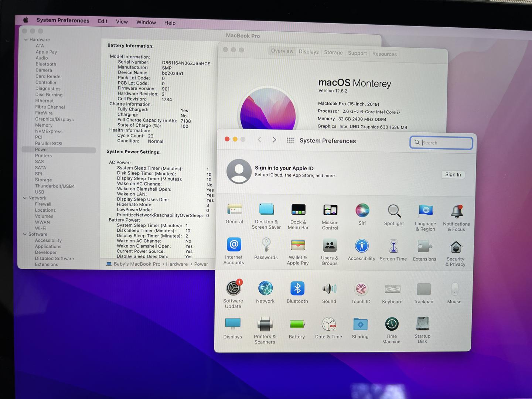
Task: Select Graphics/Displays in the sidebar
Action: 54,119
